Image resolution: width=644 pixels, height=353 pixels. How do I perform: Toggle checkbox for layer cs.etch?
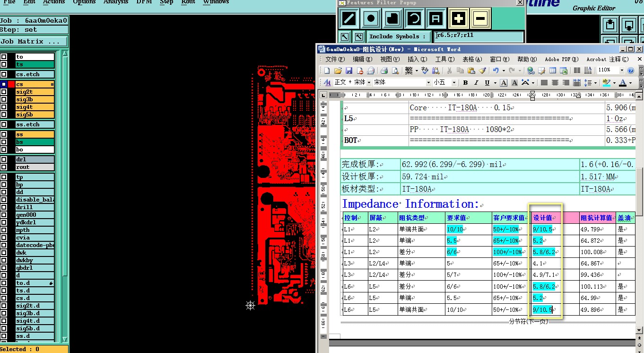[x=4, y=74]
